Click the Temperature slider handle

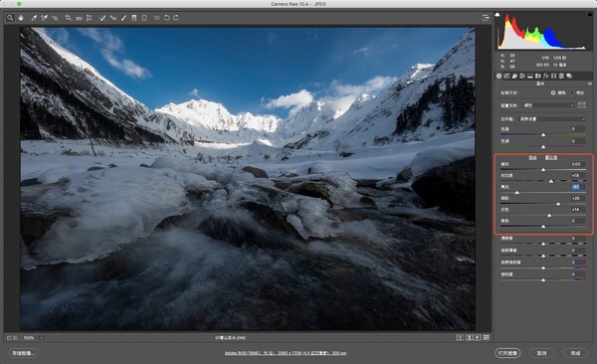(x=543, y=135)
